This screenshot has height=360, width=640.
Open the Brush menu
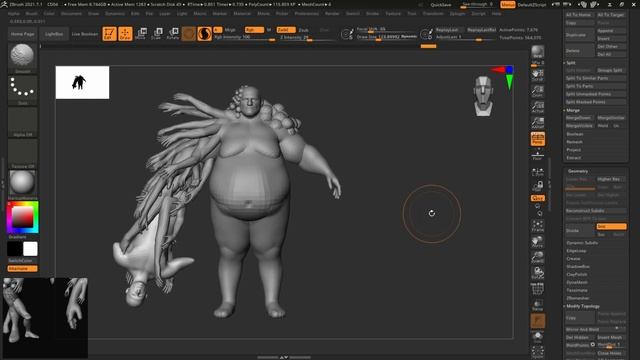[31, 13]
